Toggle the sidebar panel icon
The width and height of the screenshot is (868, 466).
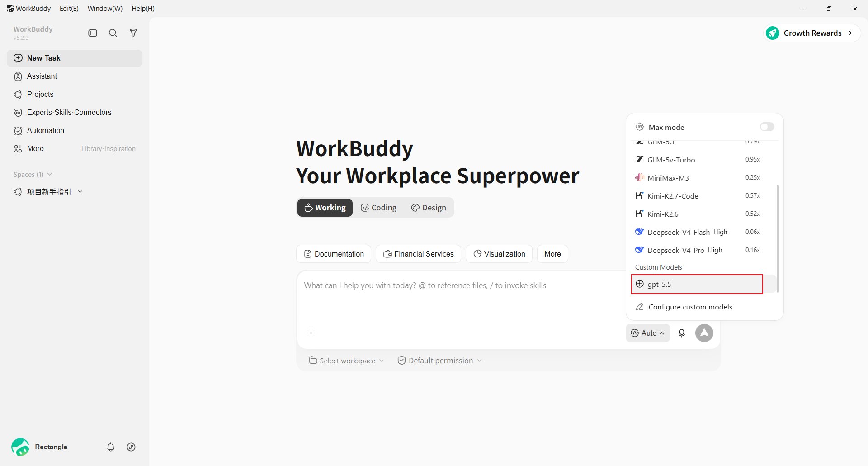93,33
